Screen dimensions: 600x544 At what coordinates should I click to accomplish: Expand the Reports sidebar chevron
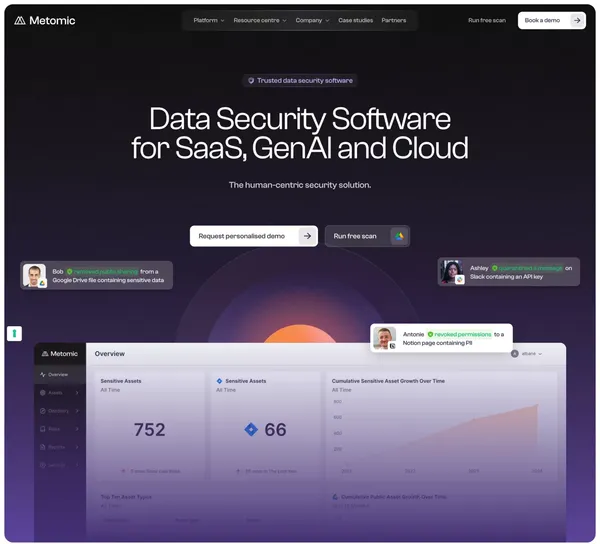click(x=77, y=447)
